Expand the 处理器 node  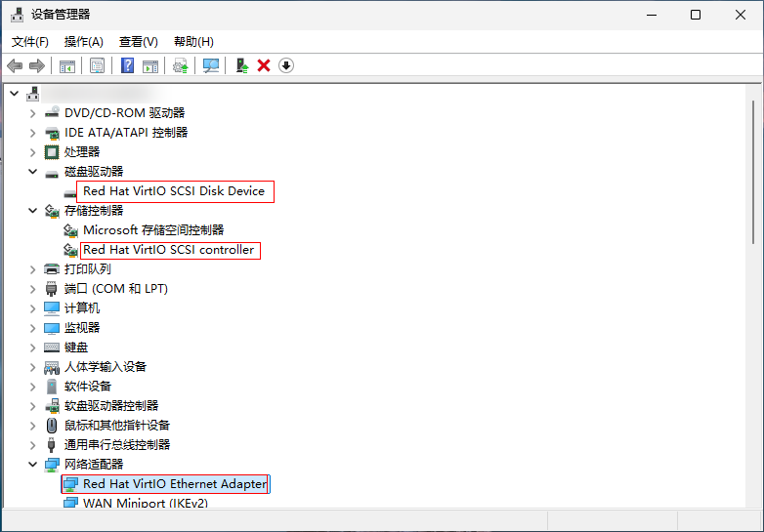[32, 152]
